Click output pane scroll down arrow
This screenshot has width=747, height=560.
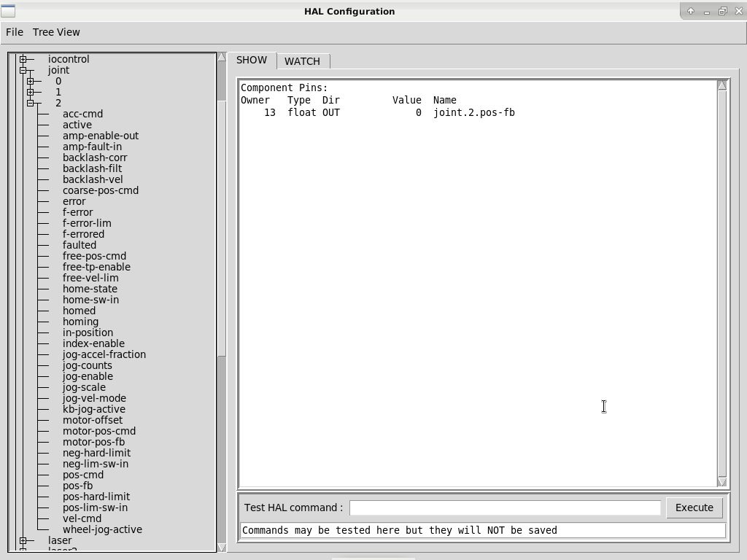coord(722,482)
